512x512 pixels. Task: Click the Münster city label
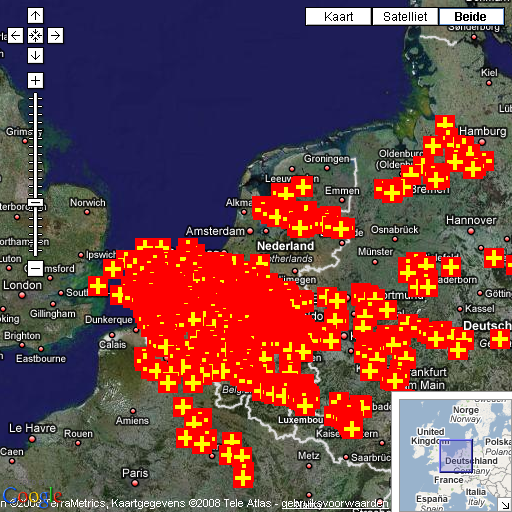[x=375, y=252]
